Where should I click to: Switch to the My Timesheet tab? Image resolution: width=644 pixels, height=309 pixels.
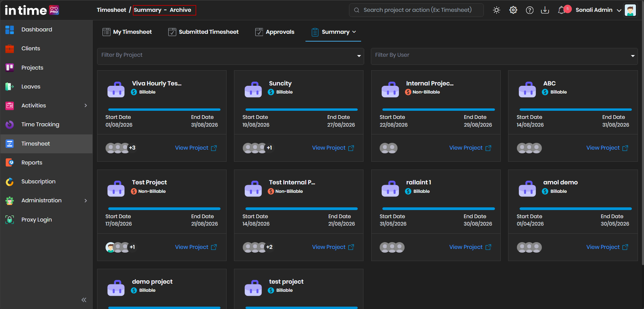(127, 32)
